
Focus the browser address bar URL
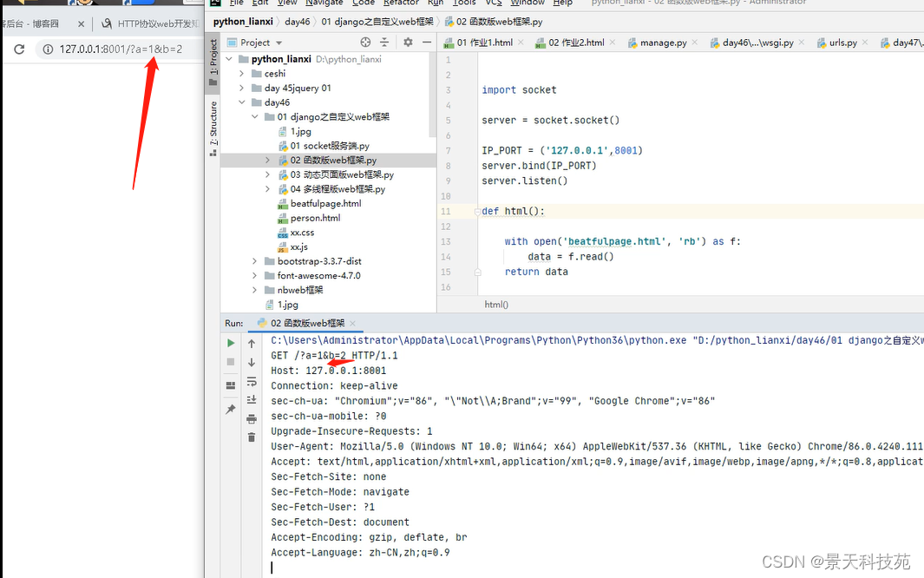(121, 49)
